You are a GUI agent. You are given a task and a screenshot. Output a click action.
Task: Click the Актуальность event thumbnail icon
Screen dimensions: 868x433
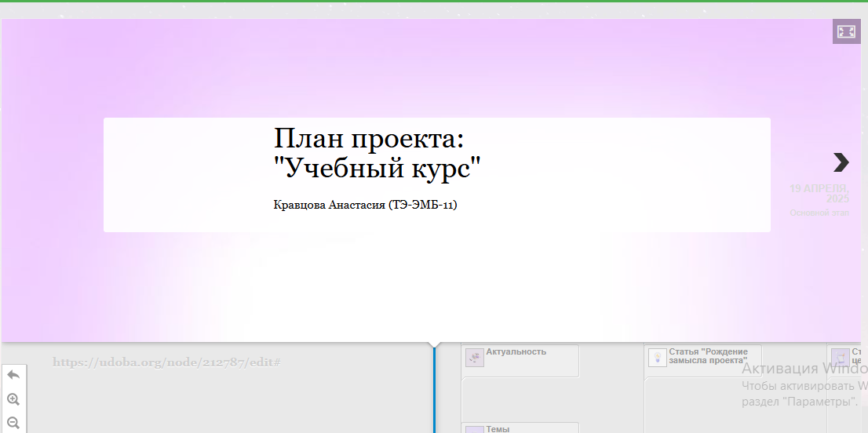[x=475, y=357]
